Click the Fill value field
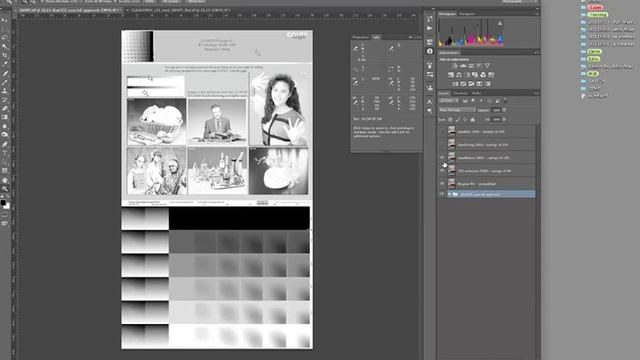Screen dimensions: 640x360 tap(496, 120)
